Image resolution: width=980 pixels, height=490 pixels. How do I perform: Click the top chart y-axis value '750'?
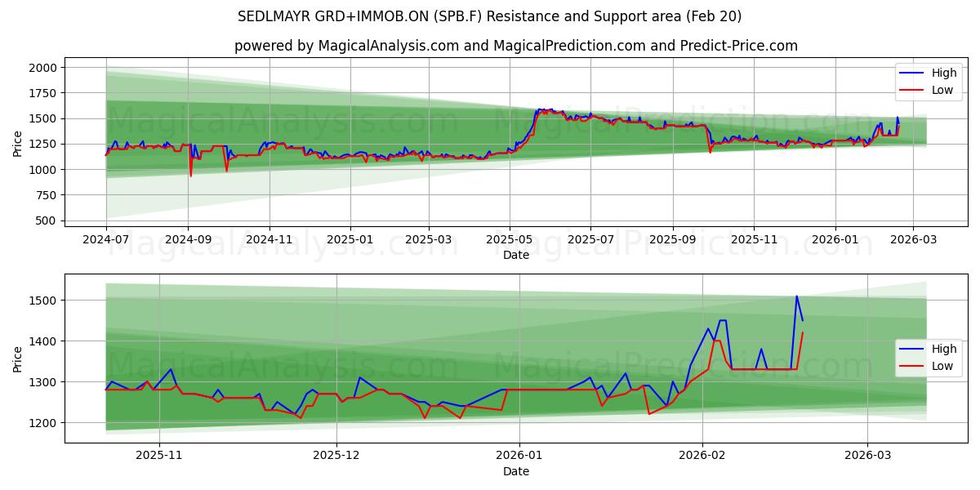[48, 195]
